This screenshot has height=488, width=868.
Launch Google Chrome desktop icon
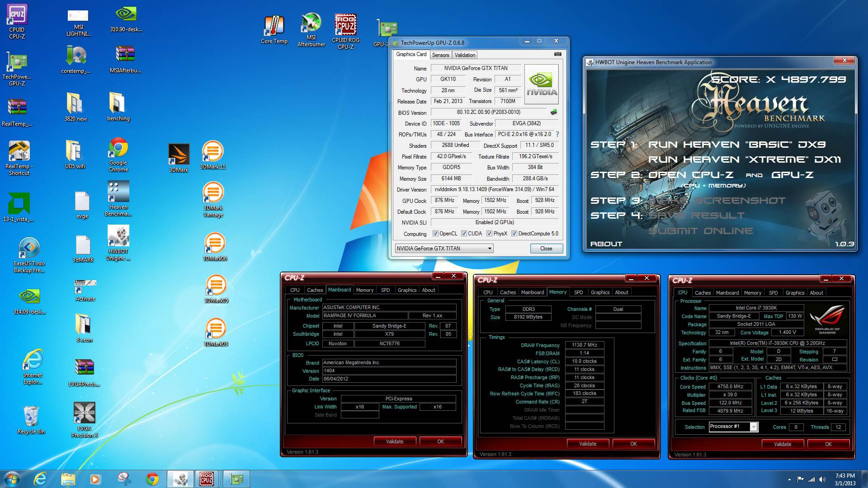point(118,155)
